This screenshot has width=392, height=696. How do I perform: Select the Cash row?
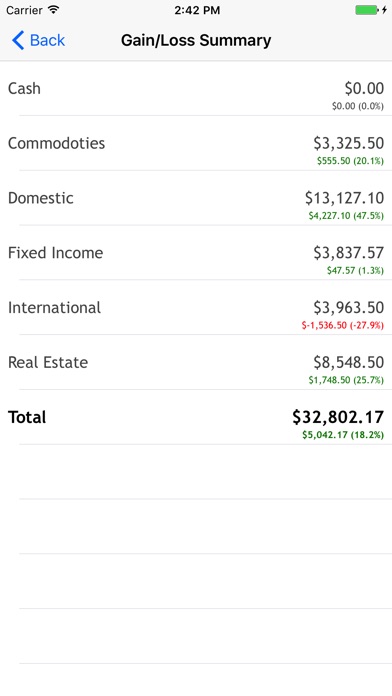(x=196, y=88)
